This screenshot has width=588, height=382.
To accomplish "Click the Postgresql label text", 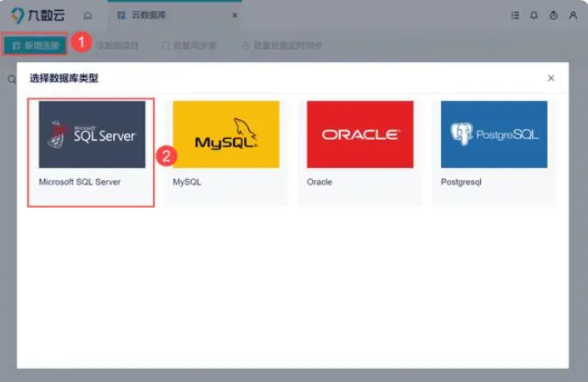I will 461,183.
